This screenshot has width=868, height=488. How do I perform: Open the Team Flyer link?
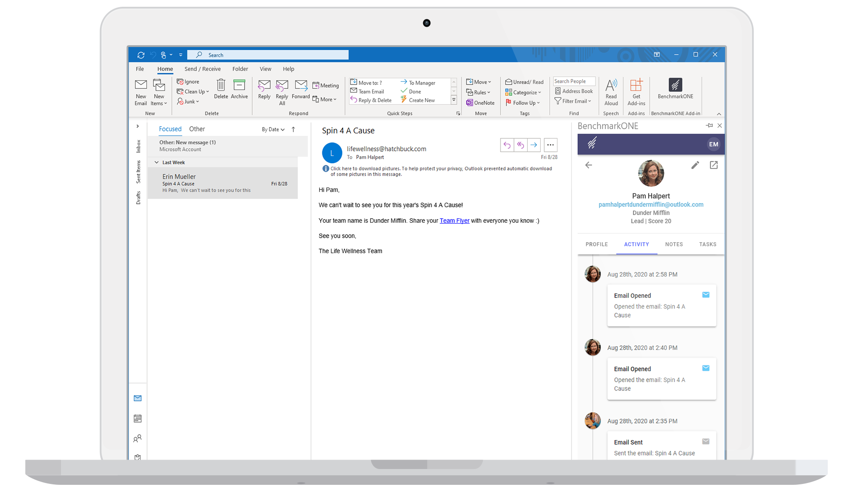click(454, 221)
